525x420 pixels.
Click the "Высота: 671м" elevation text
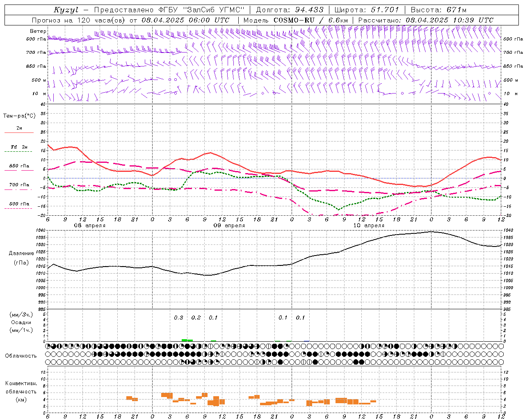click(438, 10)
